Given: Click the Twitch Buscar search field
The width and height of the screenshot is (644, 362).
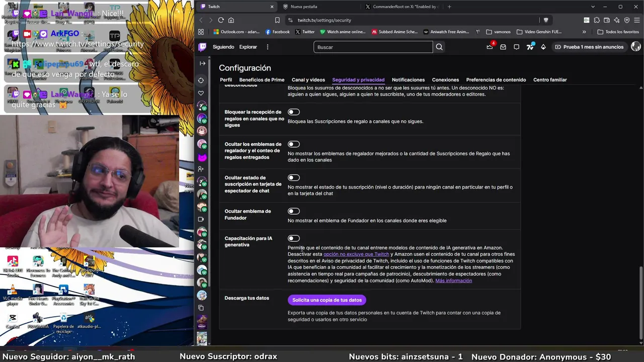Looking at the screenshot, I should pyautogui.click(x=373, y=47).
